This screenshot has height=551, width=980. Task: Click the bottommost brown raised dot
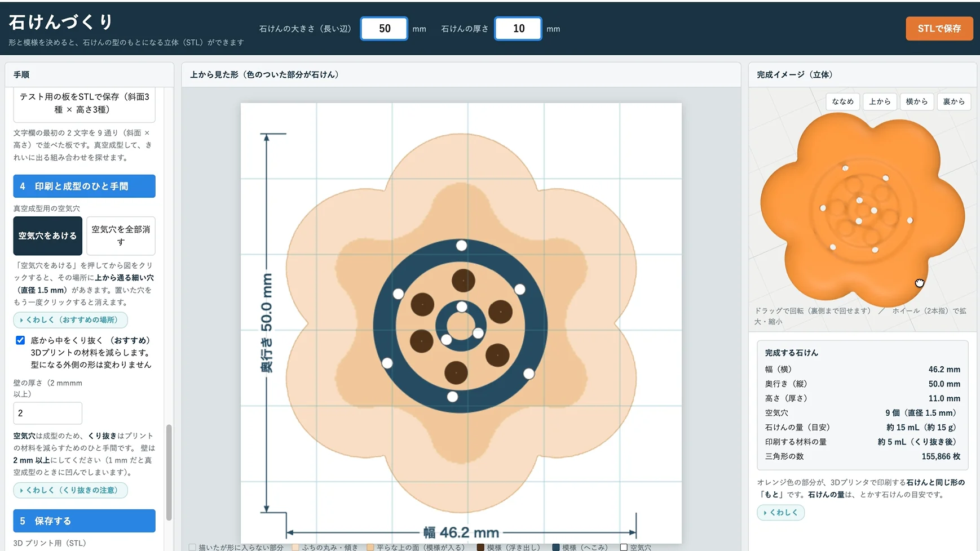[x=456, y=372]
